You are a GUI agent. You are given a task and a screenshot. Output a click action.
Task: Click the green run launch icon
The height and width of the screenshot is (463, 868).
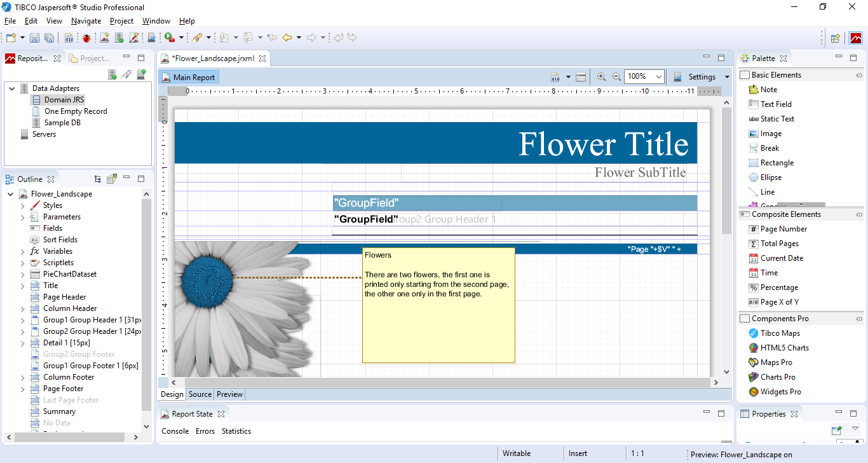coord(170,38)
